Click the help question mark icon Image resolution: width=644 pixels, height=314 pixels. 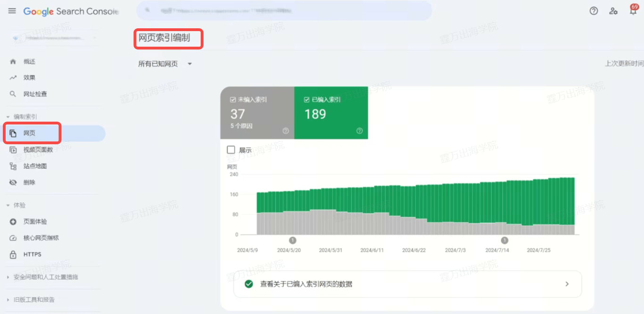point(594,11)
